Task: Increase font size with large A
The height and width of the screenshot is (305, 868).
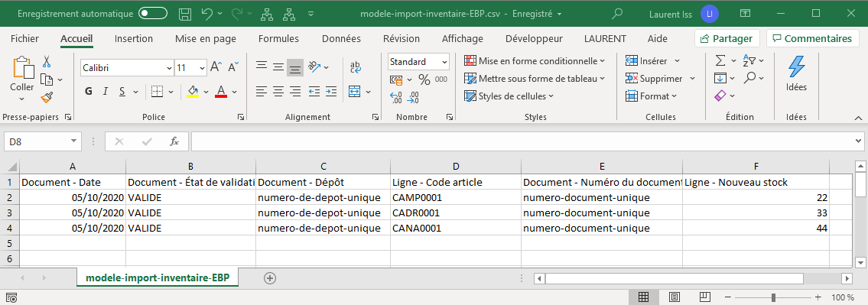Action: pyautogui.click(x=216, y=67)
